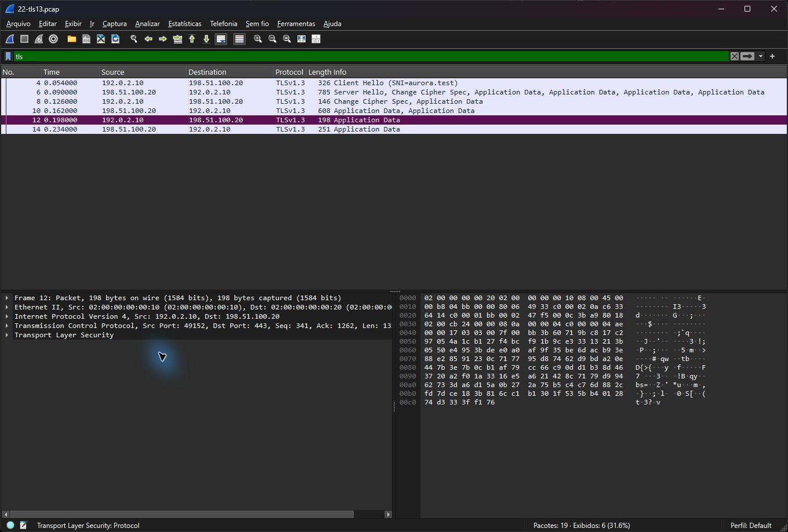Jump to the first packet
This screenshot has height=532, width=788.
click(x=192, y=39)
